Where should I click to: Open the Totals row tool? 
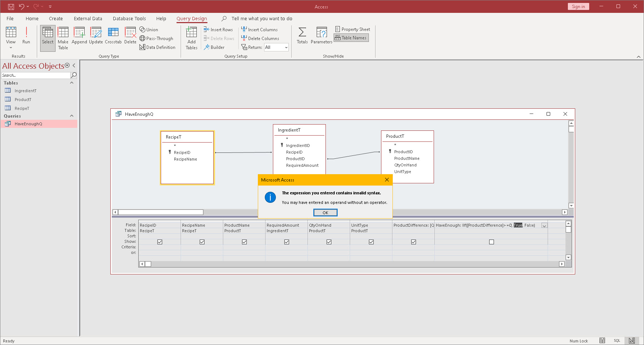(x=302, y=36)
